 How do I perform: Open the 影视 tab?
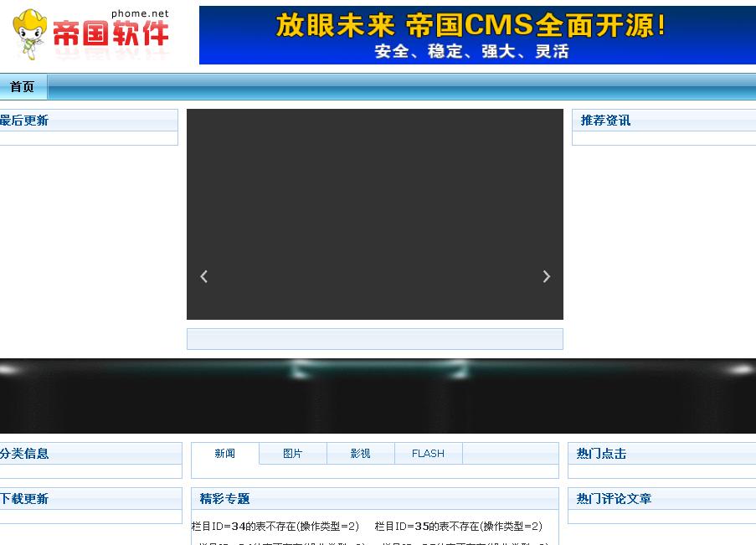(x=360, y=454)
